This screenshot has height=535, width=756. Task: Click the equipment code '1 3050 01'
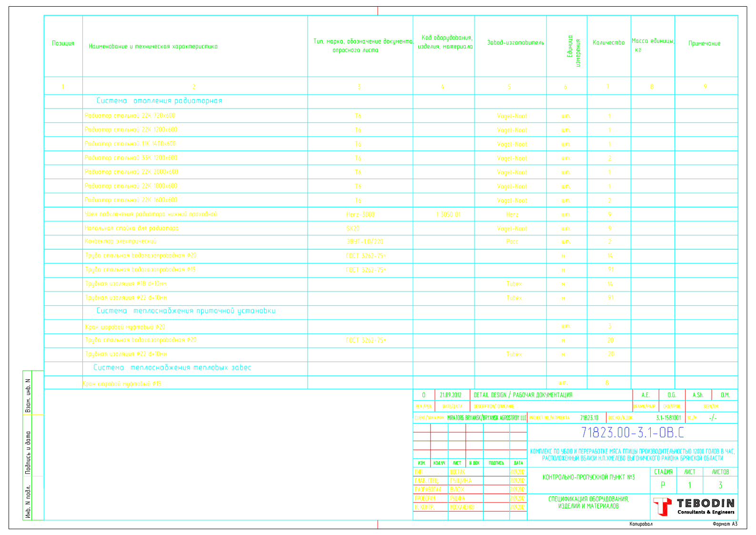(448, 215)
